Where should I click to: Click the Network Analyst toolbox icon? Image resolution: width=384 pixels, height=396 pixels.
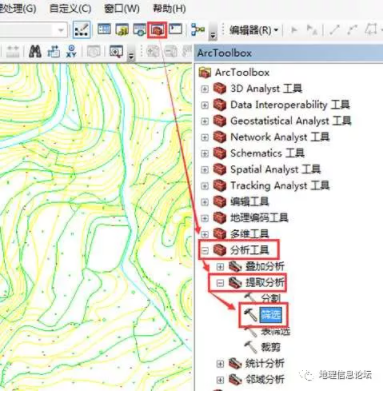220,137
